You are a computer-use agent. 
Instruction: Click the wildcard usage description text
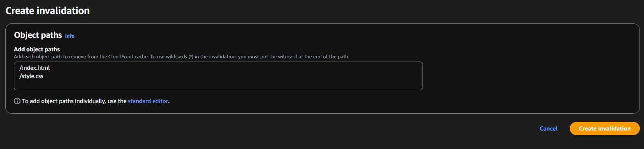point(182,57)
